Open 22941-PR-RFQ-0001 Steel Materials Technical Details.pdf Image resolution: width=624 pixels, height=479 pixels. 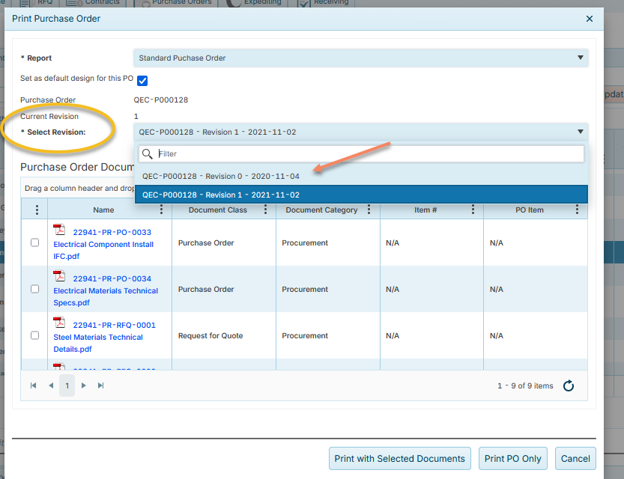104,337
